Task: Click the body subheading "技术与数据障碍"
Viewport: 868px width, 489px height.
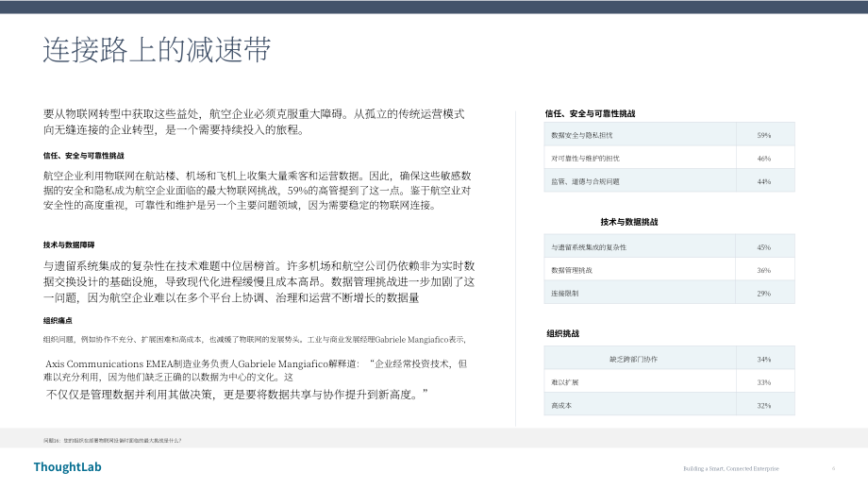Action: pyautogui.click(x=69, y=244)
